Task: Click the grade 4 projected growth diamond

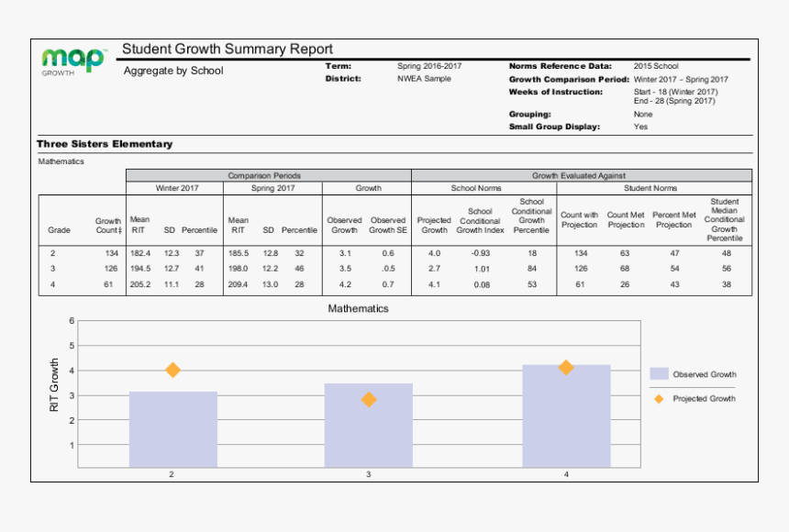Action: pos(566,367)
